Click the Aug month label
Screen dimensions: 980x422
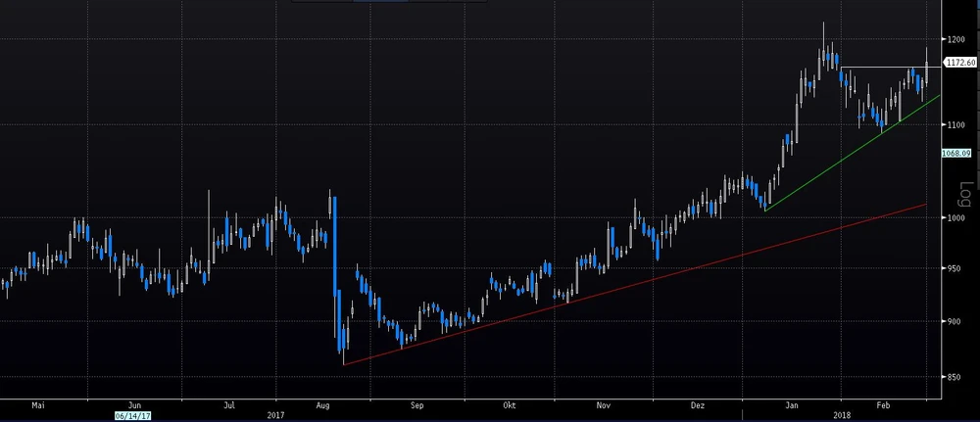click(323, 405)
